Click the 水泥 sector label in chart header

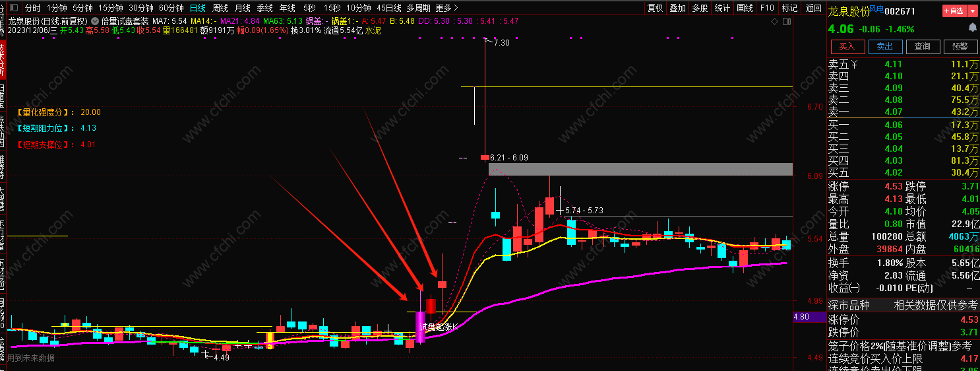[373, 30]
